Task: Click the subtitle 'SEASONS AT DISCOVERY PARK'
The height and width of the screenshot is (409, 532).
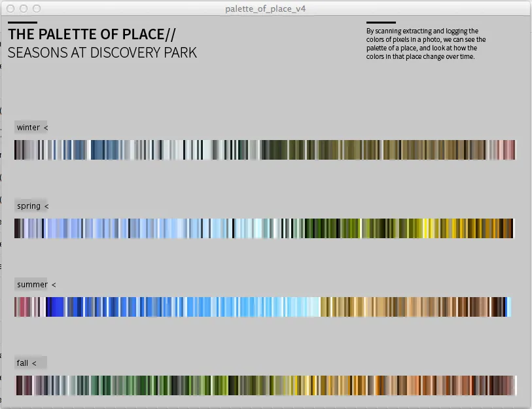Action: (102, 52)
